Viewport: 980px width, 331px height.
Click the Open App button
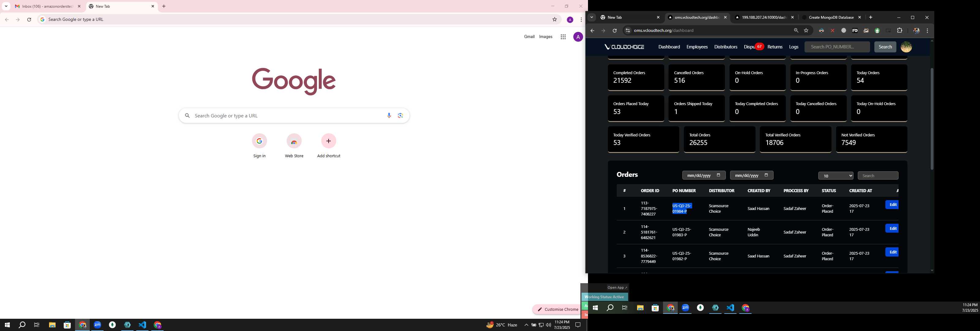[617, 287]
